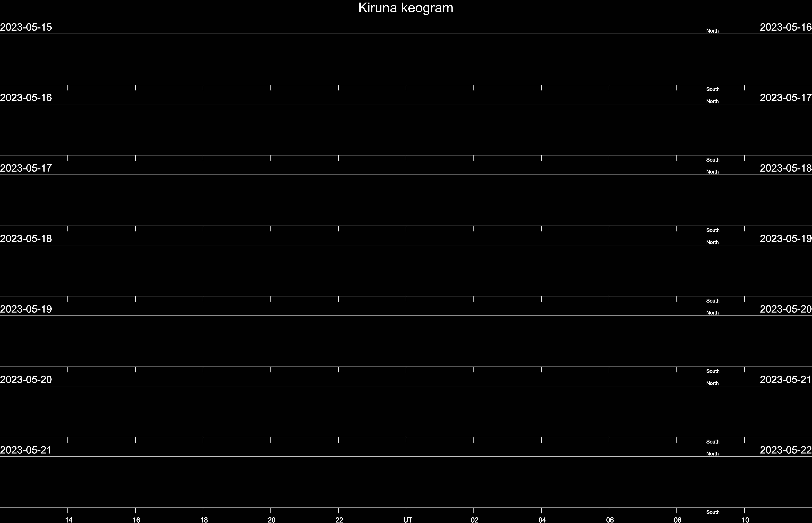Image resolution: width=812 pixels, height=523 pixels.
Task: Click 'North' label of row starting 2023-05-17
Action: click(x=712, y=172)
